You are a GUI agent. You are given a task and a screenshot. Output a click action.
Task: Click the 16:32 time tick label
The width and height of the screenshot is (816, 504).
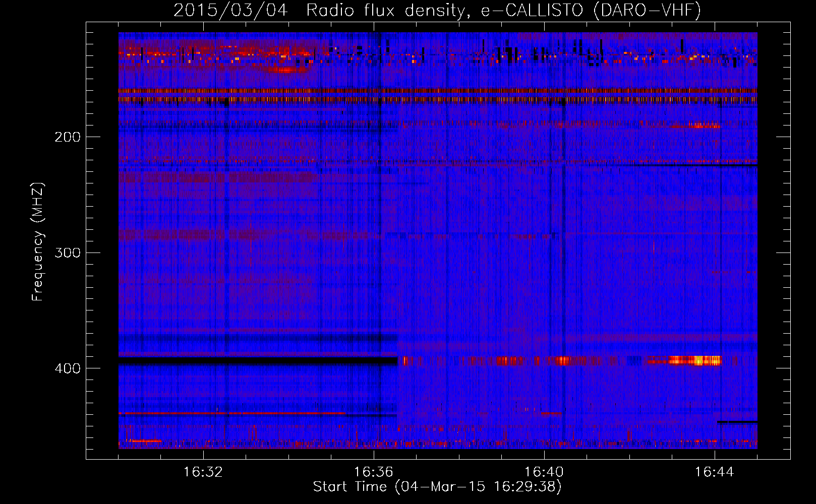[x=203, y=472]
